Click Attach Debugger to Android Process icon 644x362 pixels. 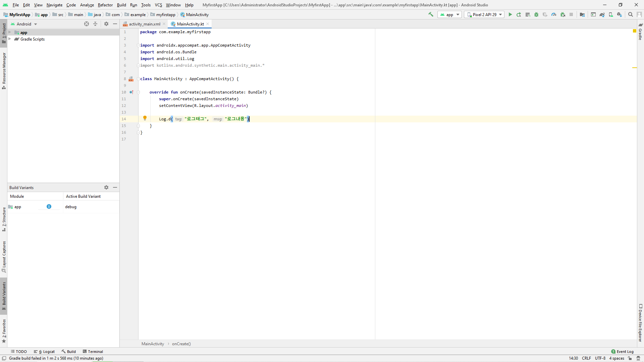563,14
